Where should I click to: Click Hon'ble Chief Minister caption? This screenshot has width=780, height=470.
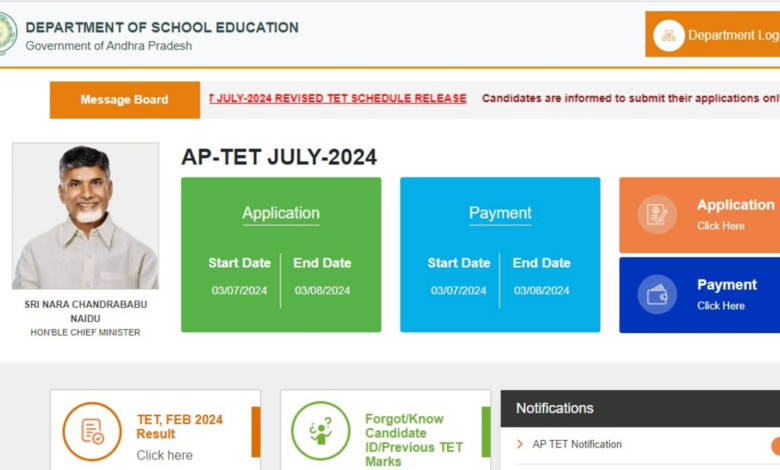[x=86, y=332]
